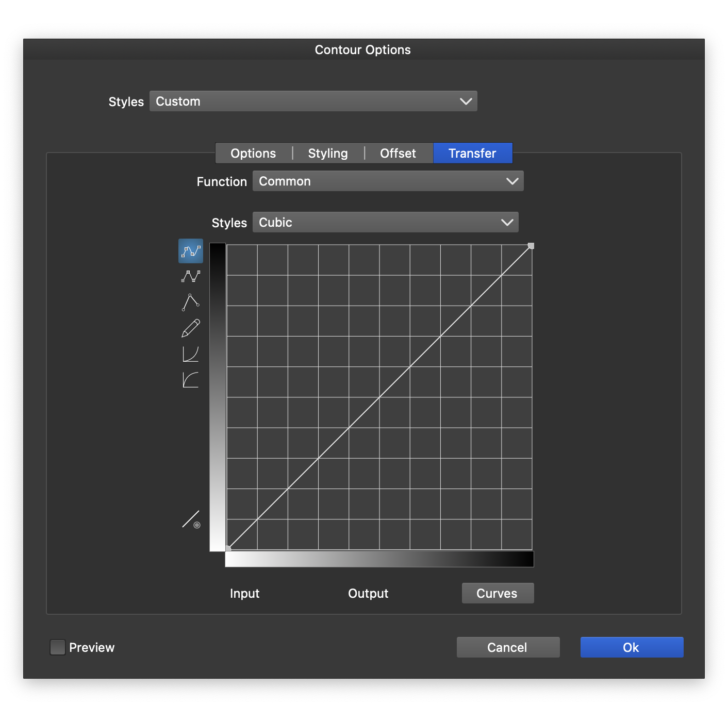
Task: Open the top Styles dropdown showing Custom
Action: pyautogui.click(x=313, y=102)
